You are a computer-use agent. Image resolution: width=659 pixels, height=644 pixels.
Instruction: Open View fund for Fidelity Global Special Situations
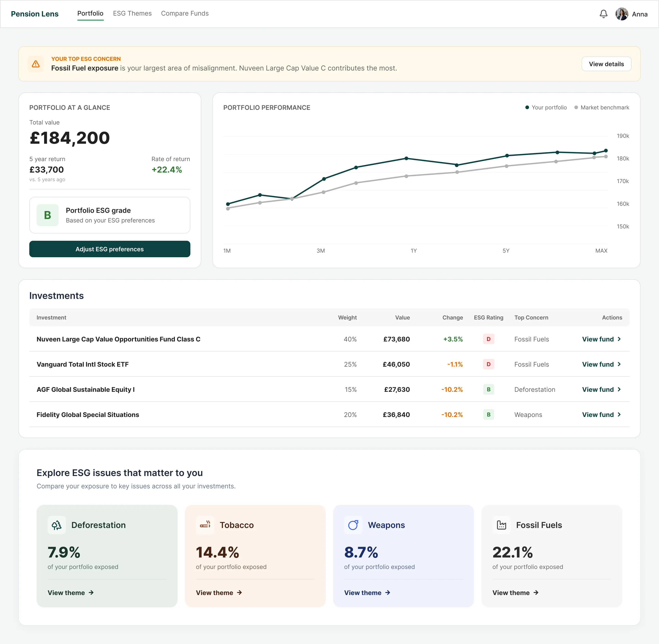coord(602,414)
